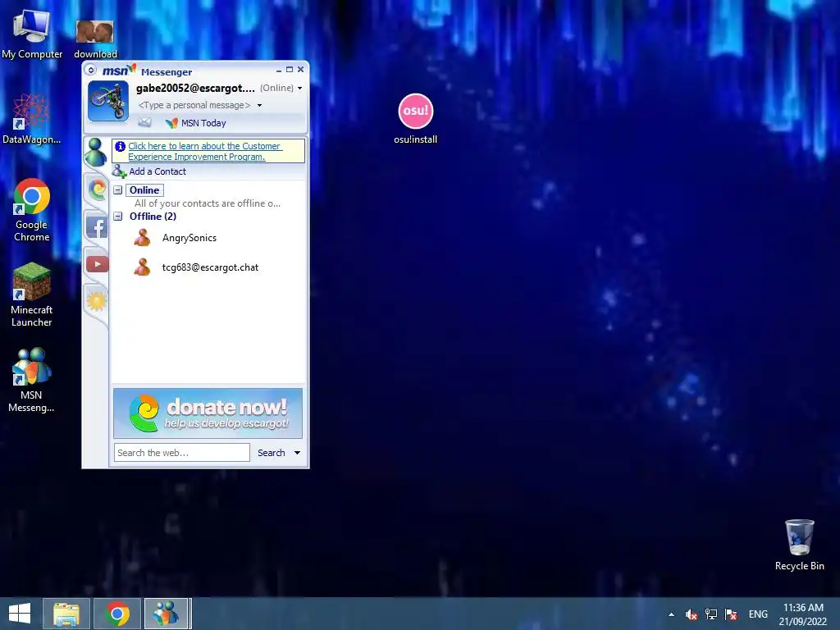This screenshot has width=840, height=630.
Task: Open the My Computer desktop icon
Action: click(32, 33)
